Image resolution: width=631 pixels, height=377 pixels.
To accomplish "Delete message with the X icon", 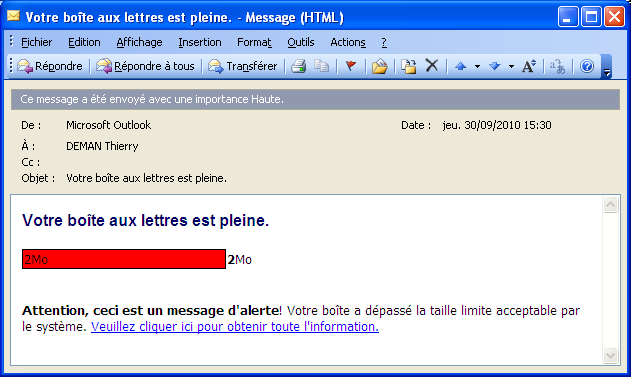I will (432, 66).
